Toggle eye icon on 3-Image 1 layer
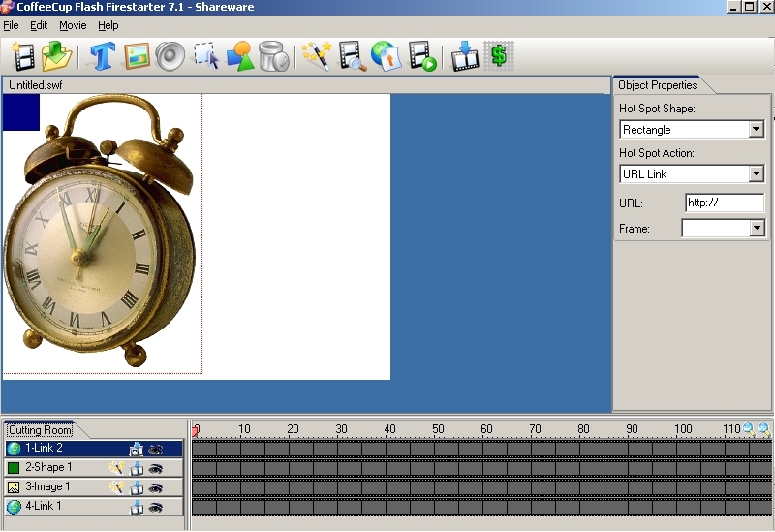The image size is (775, 532). click(155, 487)
